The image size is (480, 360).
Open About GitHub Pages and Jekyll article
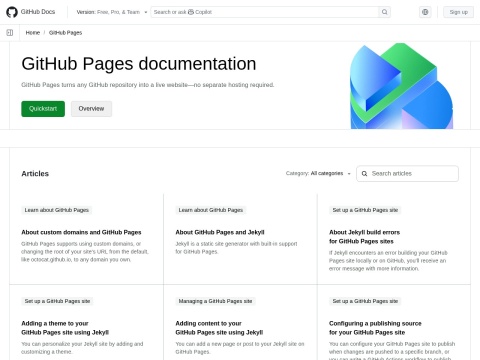[x=220, y=232]
